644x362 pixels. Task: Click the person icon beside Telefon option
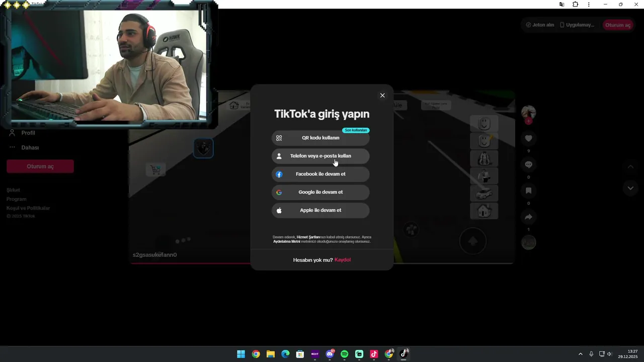[x=279, y=156]
